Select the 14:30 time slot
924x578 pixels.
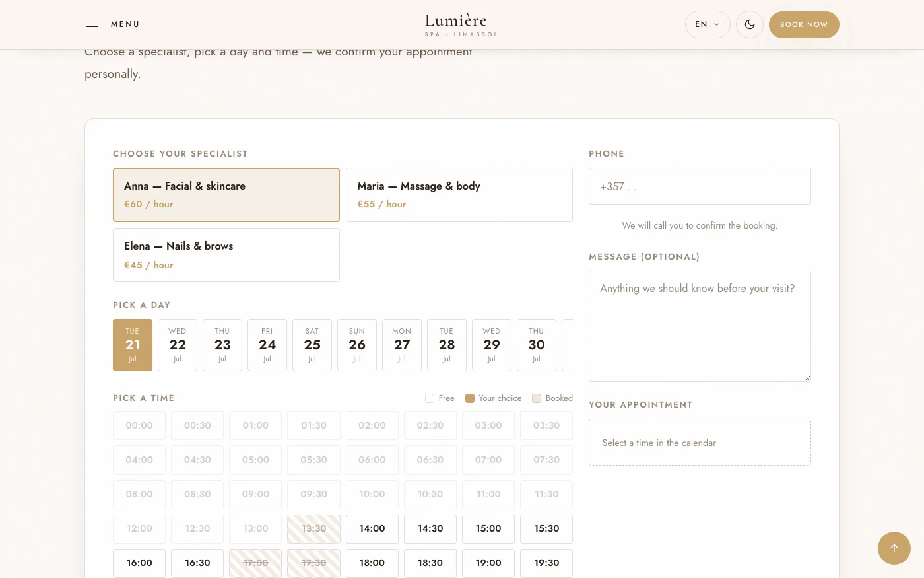430,528
